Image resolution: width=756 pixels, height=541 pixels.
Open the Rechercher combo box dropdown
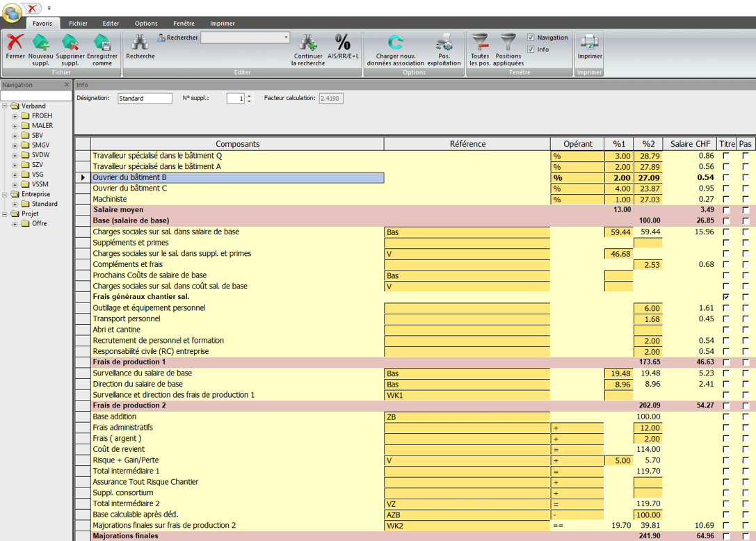[286, 37]
